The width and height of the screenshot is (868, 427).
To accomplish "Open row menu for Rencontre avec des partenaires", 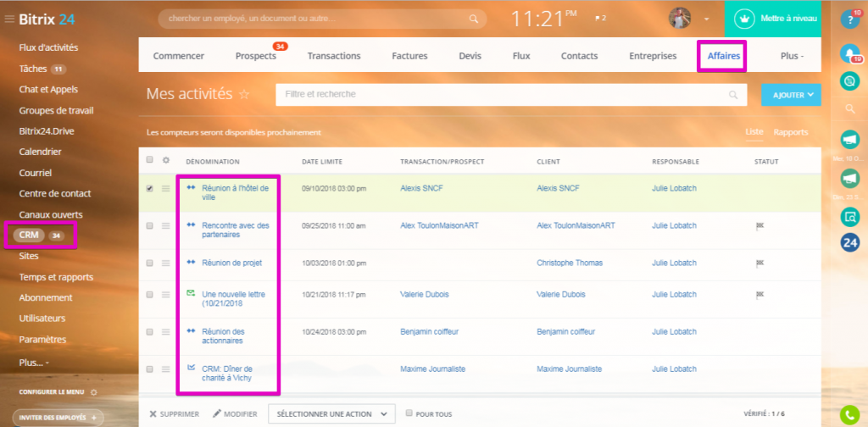I will (165, 226).
